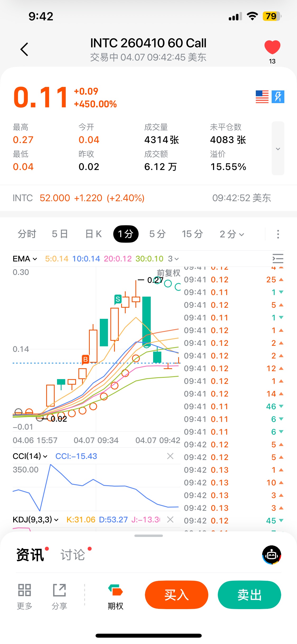Tap the red heart favorite icon

pyautogui.click(x=272, y=47)
